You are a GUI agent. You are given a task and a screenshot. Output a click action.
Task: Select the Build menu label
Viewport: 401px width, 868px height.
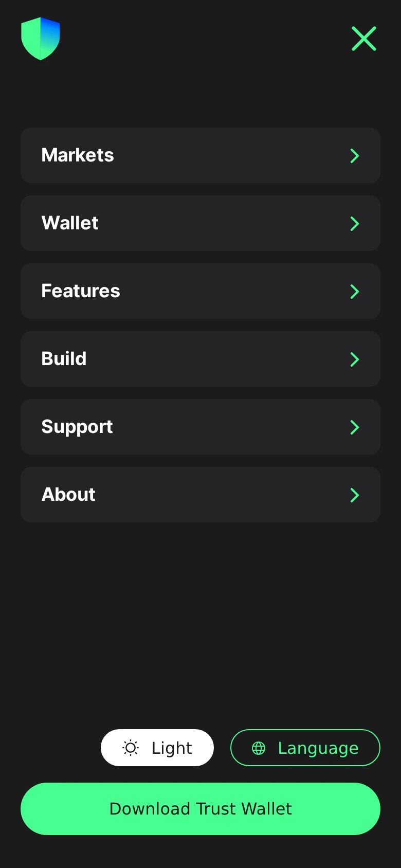coord(64,359)
